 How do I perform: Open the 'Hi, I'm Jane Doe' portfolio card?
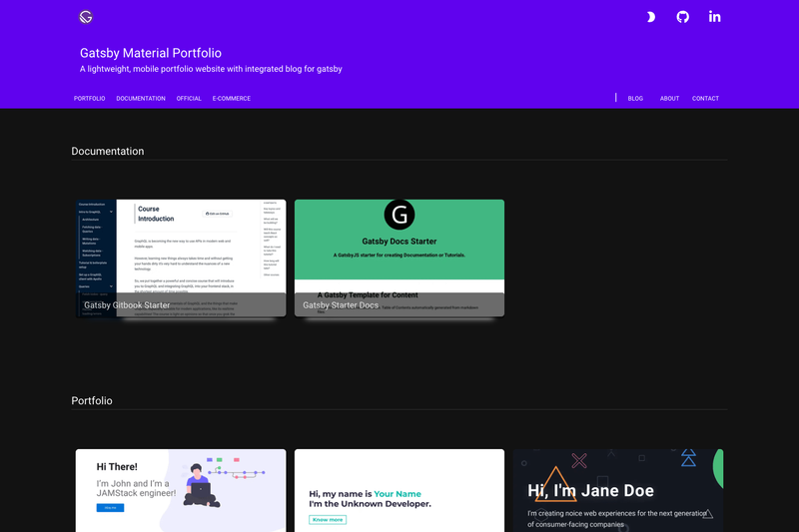click(618, 491)
